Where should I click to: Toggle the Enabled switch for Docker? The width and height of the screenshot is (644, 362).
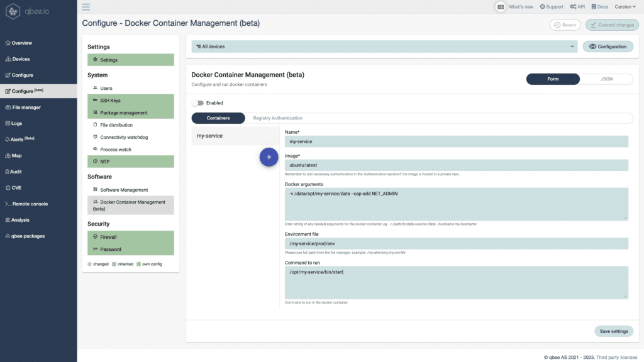(197, 103)
